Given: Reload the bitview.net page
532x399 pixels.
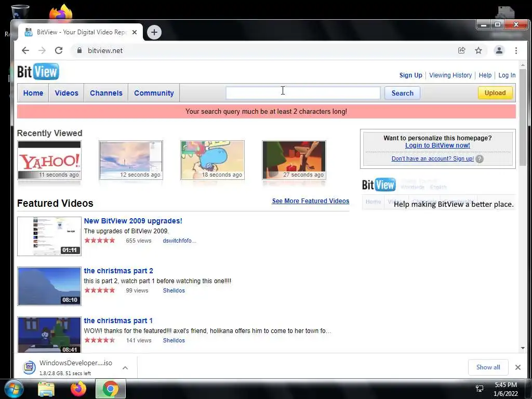Looking at the screenshot, I should pos(59,50).
